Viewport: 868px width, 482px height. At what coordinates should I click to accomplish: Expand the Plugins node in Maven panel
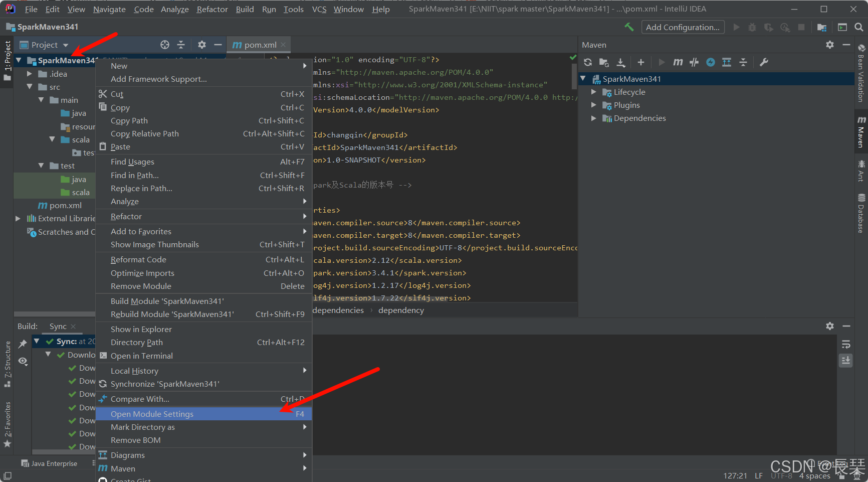pyautogui.click(x=594, y=105)
